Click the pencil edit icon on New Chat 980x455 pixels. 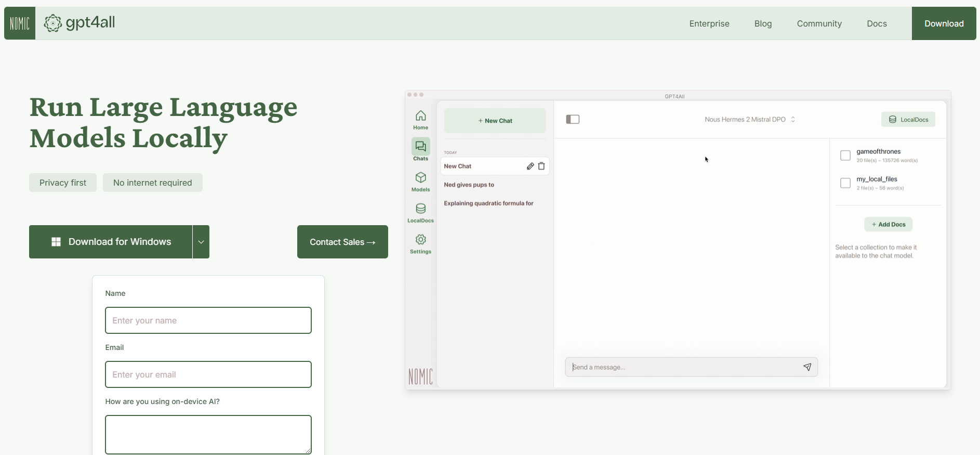click(530, 166)
